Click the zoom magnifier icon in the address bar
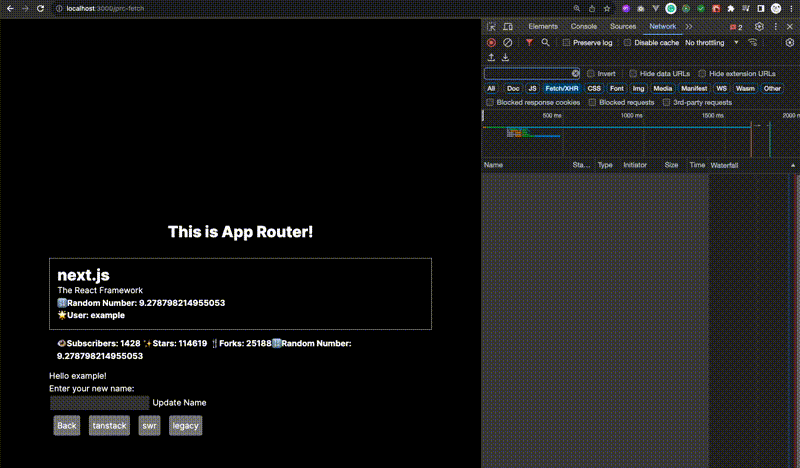 577,9
